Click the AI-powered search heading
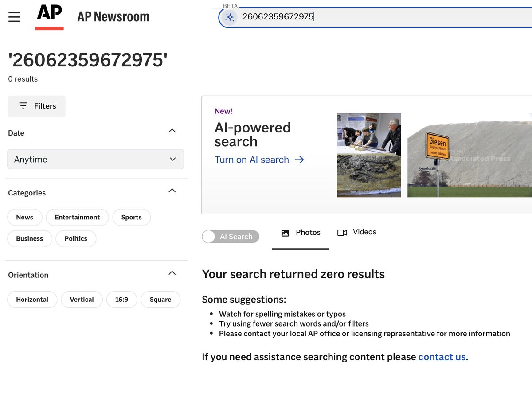The height and width of the screenshot is (393, 532). click(253, 134)
